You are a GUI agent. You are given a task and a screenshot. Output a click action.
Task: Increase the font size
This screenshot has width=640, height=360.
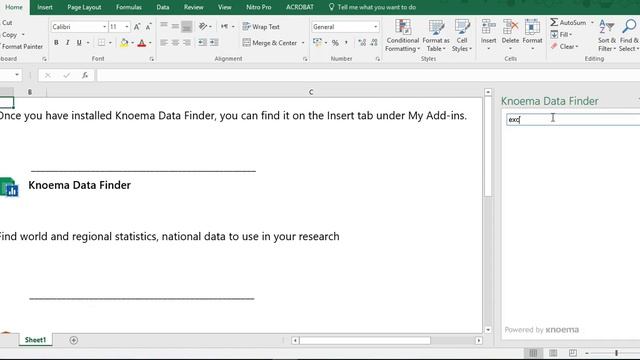pos(137,27)
